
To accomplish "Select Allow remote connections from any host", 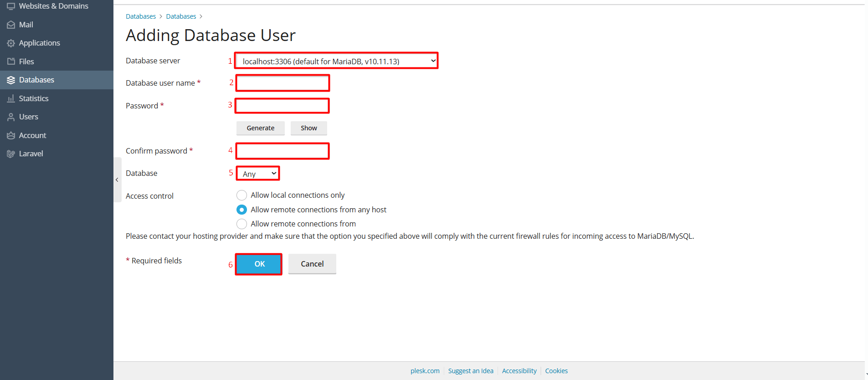I will point(242,210).
